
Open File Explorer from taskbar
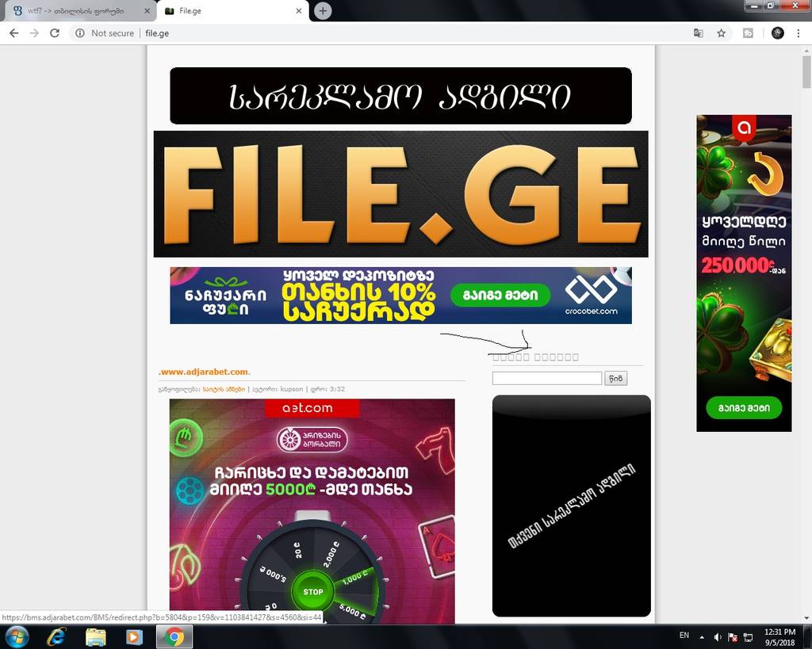pyautogui.click(x=96, y=636)
